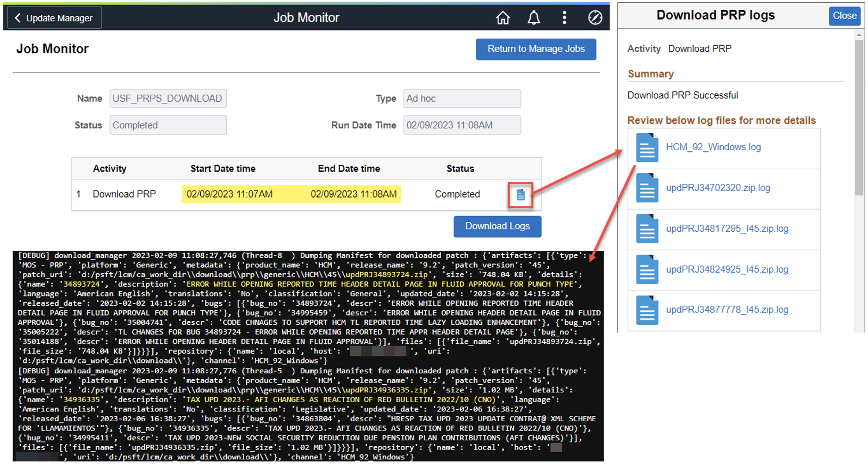This screenshot has width=868, height=468.
Task: Open notifications bell
Action: pyautogui.click(x=534, y=18)
